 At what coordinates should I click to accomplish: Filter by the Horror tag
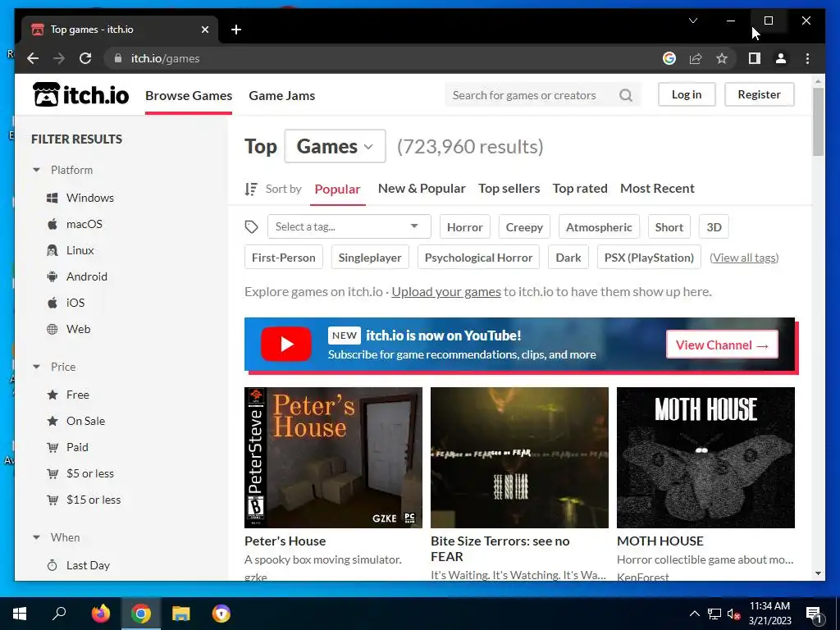465,227
